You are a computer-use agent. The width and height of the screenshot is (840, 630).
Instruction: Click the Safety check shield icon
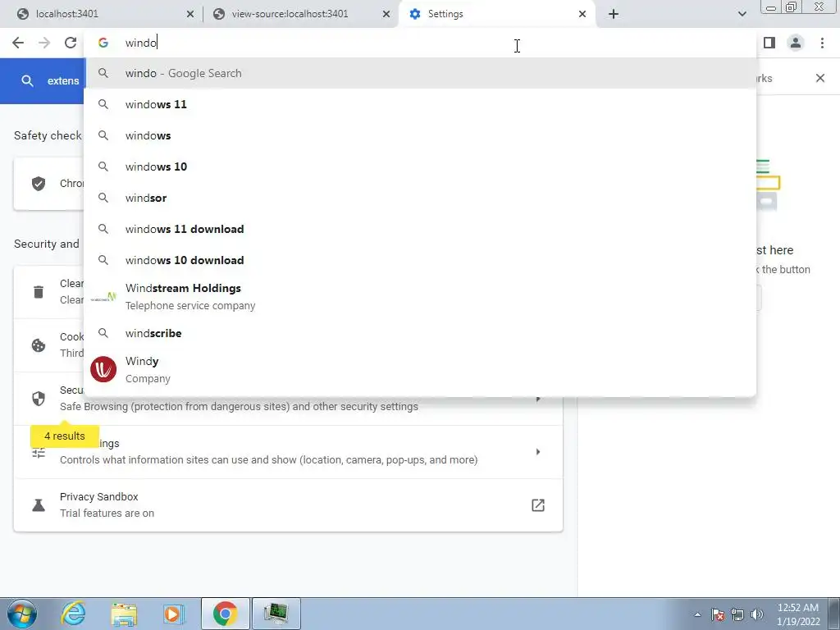tap(39, 184)
